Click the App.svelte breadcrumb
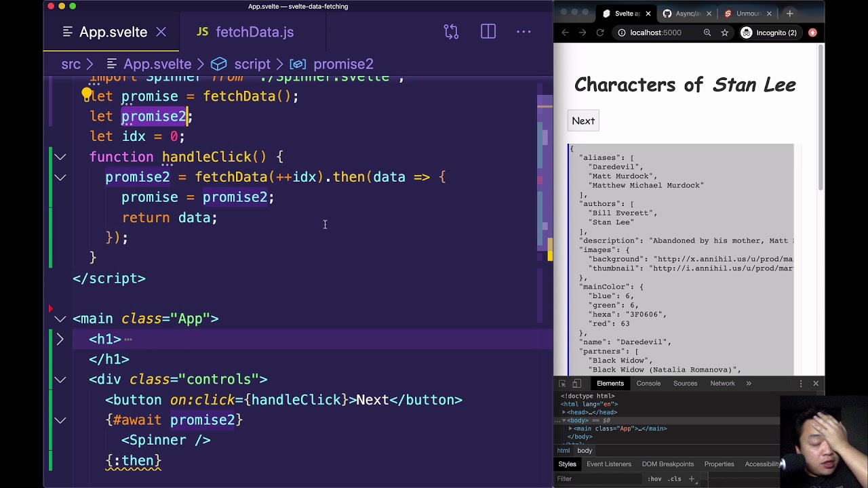The image size is (868, 488). 157,64
